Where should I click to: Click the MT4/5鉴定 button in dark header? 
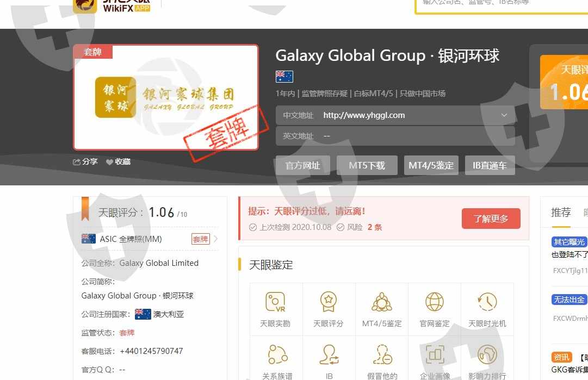pyautogui.click(x=431, y=165)
